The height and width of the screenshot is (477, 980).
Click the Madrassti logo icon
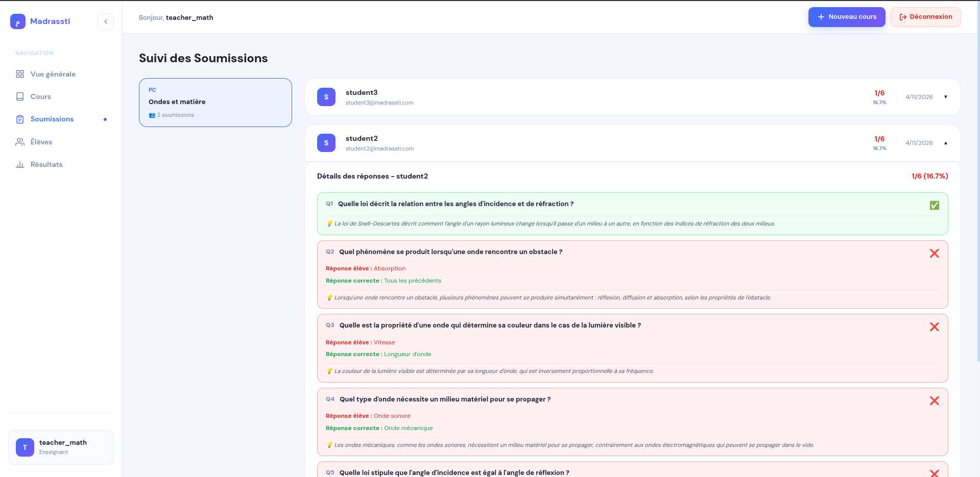18,21
